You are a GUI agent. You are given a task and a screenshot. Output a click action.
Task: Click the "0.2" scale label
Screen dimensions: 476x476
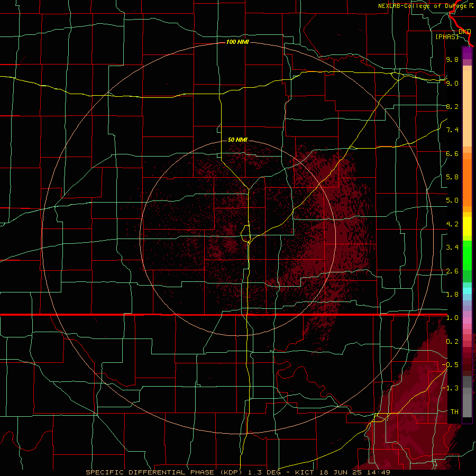[x=452, y=342]
